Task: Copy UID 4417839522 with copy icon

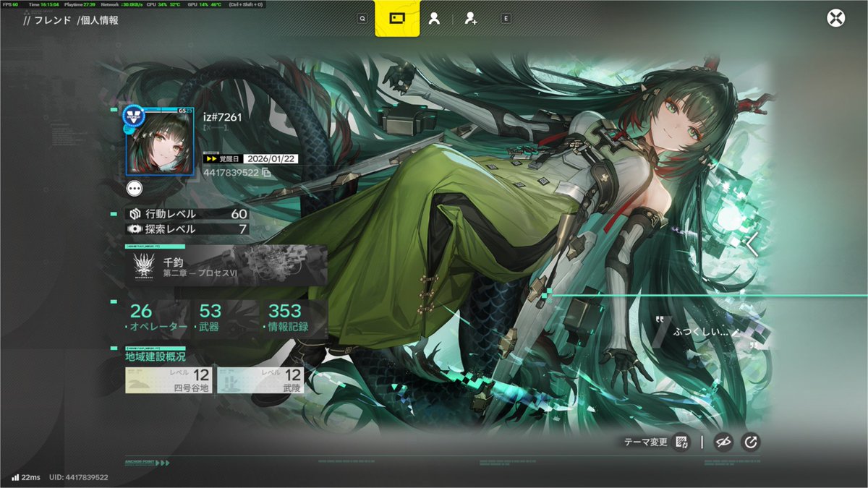Action: 267,173
